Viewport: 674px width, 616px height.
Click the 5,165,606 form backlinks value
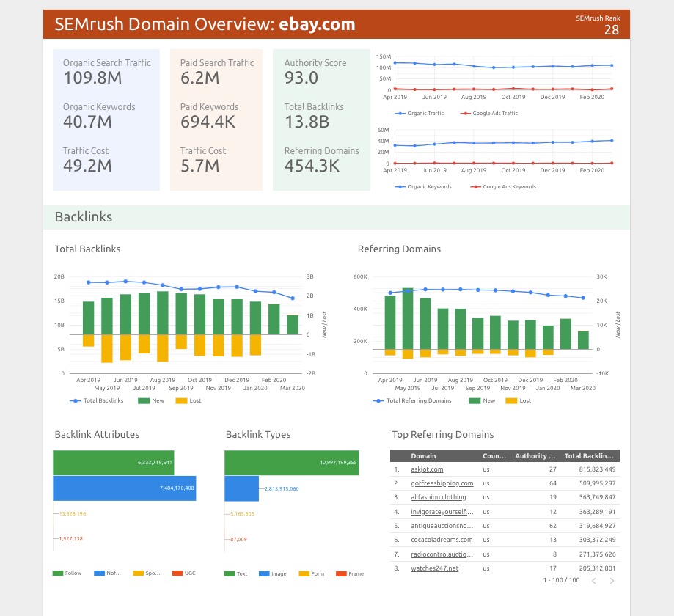(x=243, y=513)
